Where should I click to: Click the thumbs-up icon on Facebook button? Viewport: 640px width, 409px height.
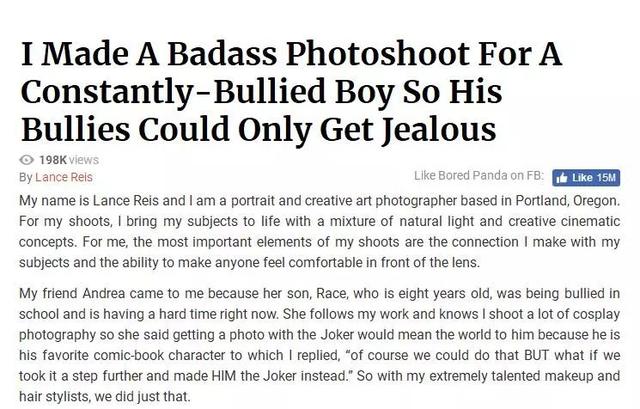pos(562,178)
